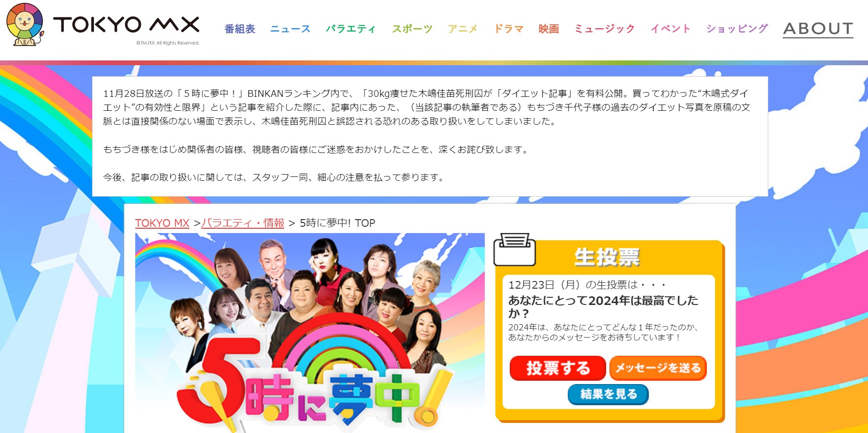This screenshot has width=868, height=433.
Task: Click the red 投票する vote button
Action: click(558, 368)
